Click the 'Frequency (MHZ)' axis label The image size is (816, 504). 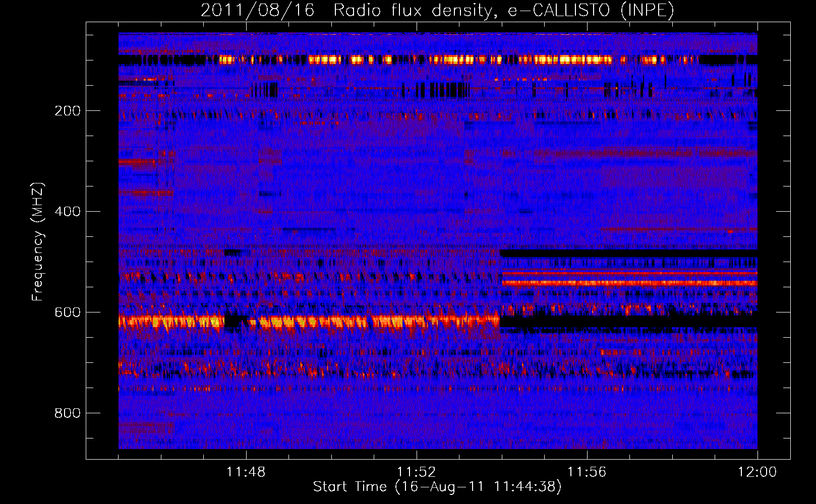[x=37, y=241]
